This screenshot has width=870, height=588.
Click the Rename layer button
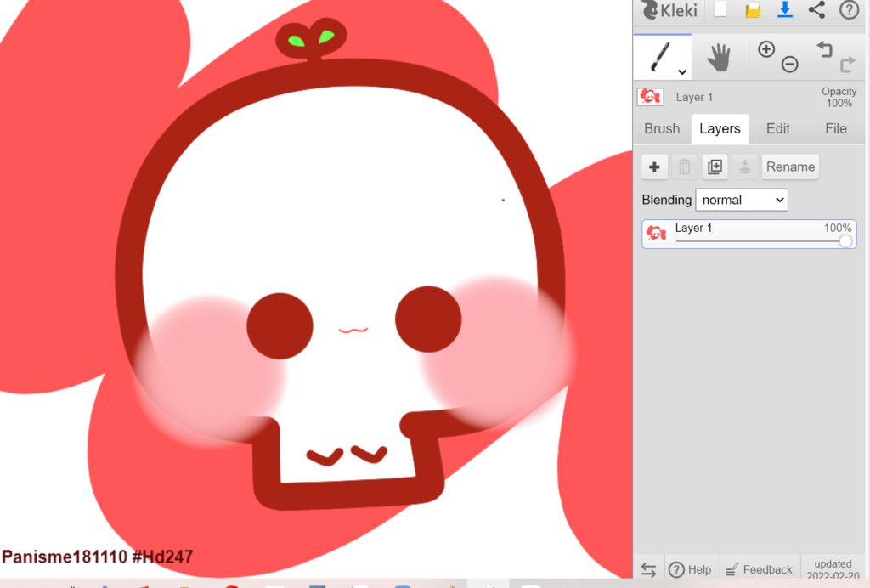point(790,167)
